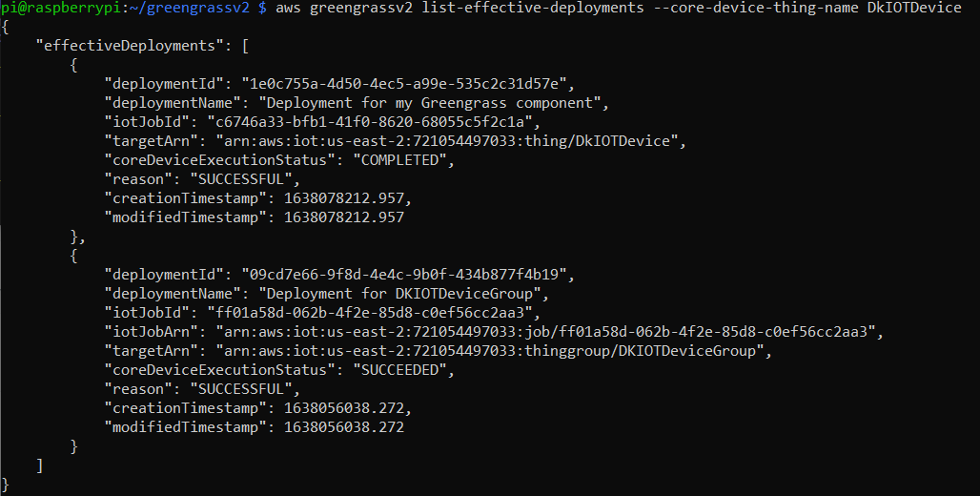Screen dimensions: 980x496
Task: Click the thing/DkIOTDevice targetArn value
Action: [x=446, y=141]
